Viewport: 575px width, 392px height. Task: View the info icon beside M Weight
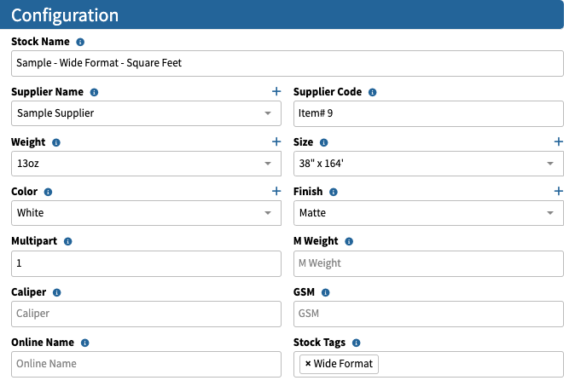pyautogui.click(x=349, y=241)
